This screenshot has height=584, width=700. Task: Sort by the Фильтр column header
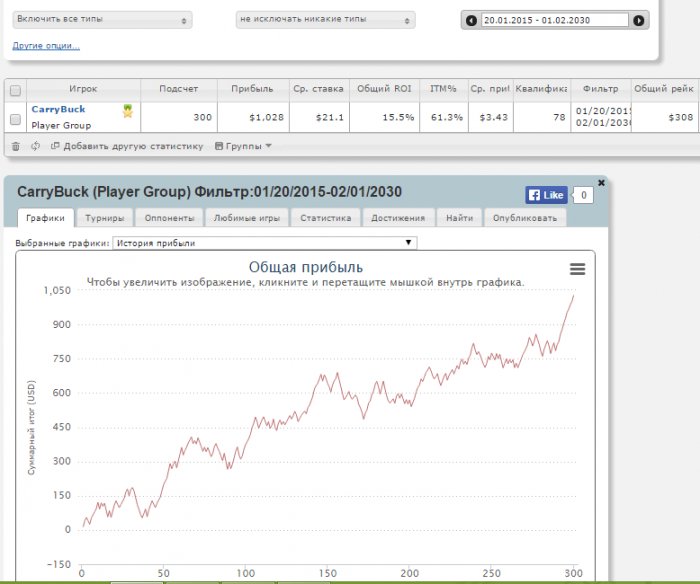coord(601,89)
